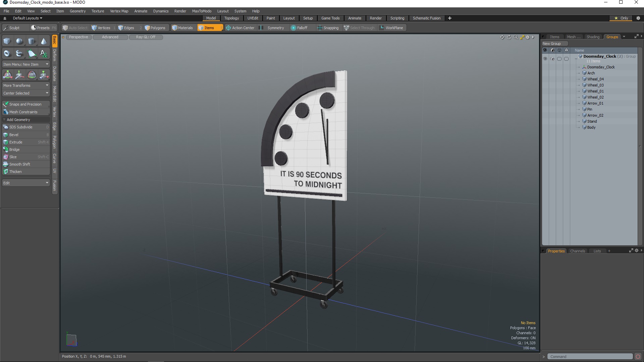The image size is (644, 362).
Task: Open the Edit dropdown in the toolbox
Action: pyautogui.click(x=26, y=183)
